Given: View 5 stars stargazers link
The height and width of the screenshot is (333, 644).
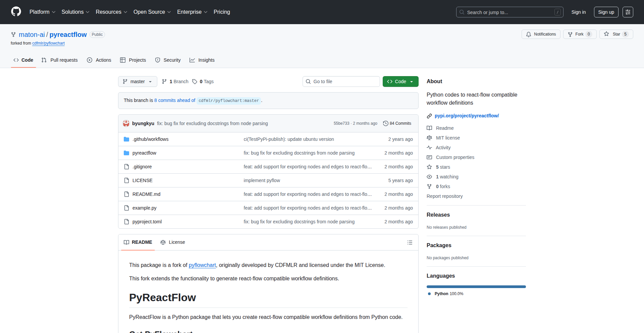Looking at the screenshot, I should click(x=438, y=167).
